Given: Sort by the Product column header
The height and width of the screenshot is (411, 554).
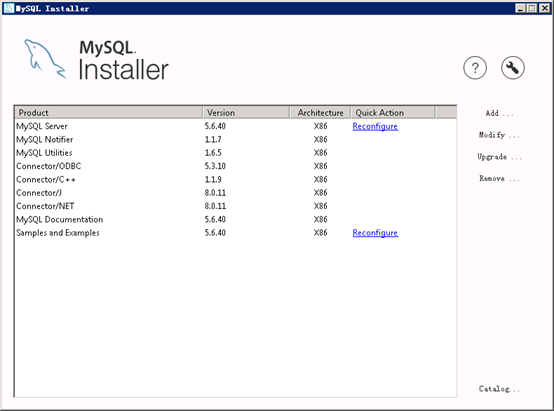Looking at the screenshot, I should pos(108,113).
